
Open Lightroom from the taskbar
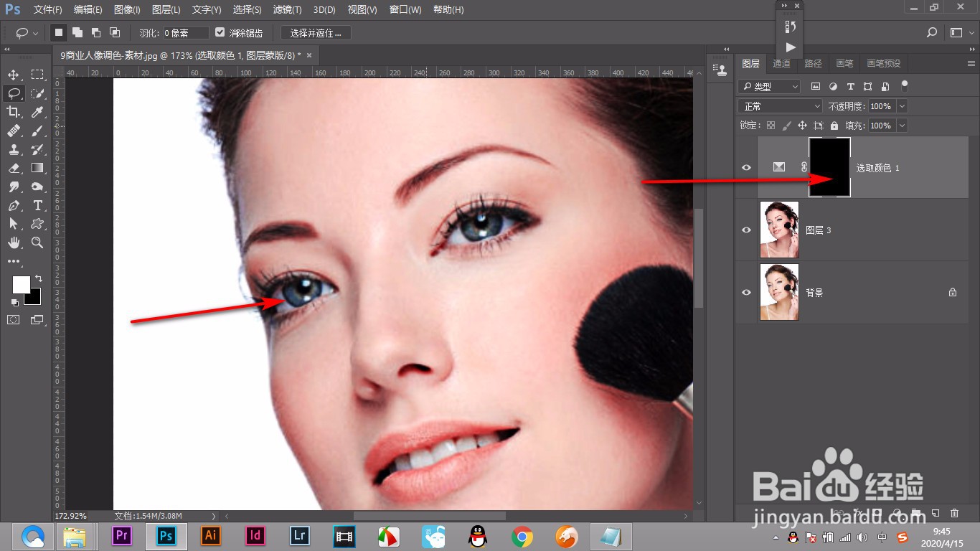pyautogui.click(x=299, y=536)
